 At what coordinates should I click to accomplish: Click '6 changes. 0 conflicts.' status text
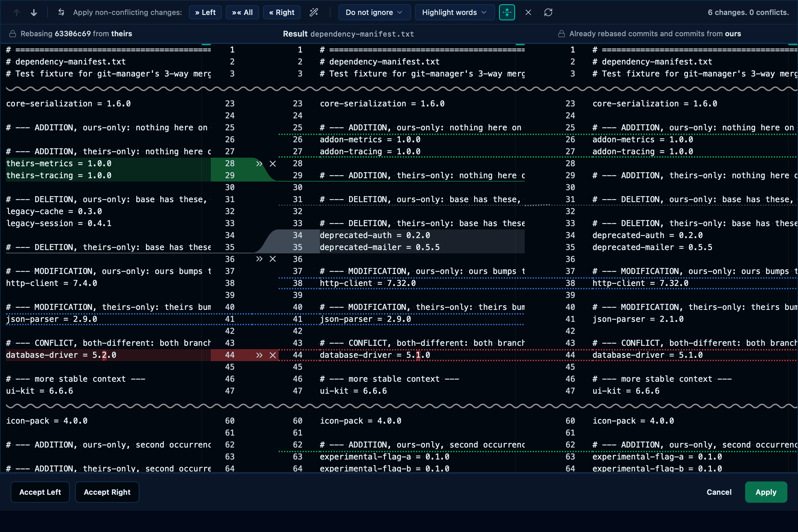(748, 13)
